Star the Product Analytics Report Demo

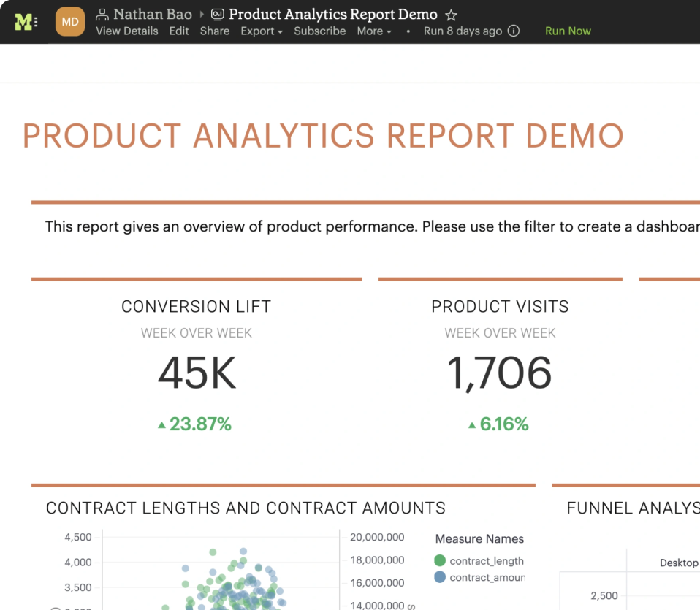click(x=451, y=13)
